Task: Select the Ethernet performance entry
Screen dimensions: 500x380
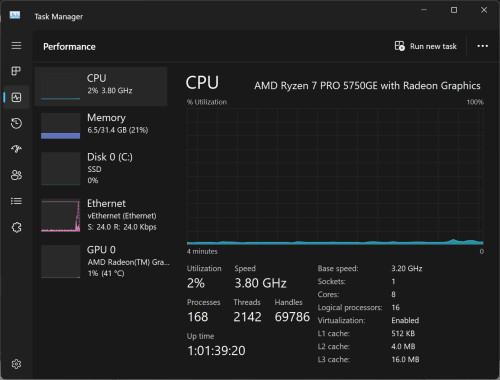Action: coord(101,215)
